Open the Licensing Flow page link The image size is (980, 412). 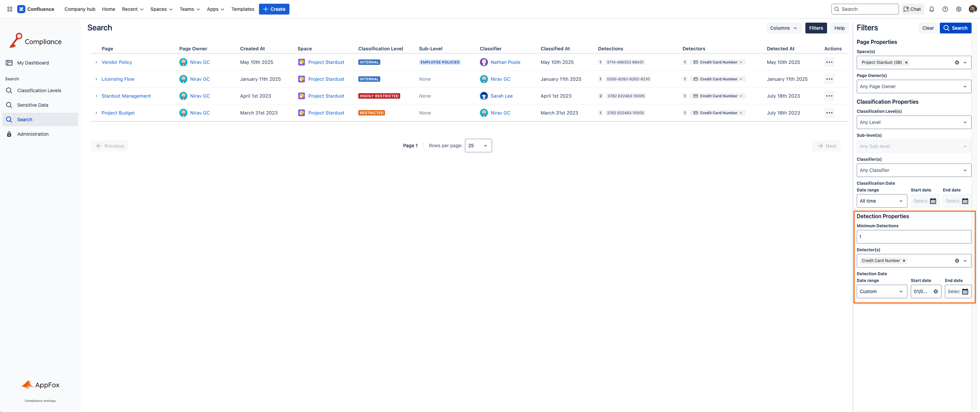pyautogui.click(x=118, y=79)
